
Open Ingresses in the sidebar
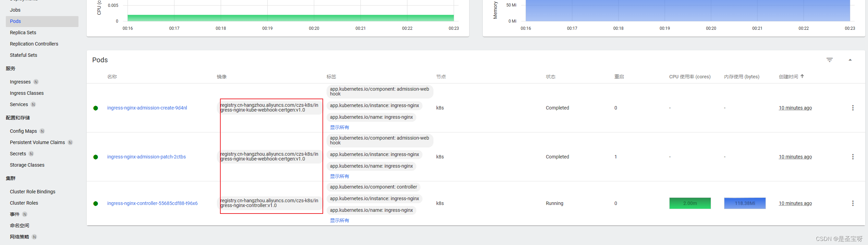pyautogui.click(x=20, y=82)
